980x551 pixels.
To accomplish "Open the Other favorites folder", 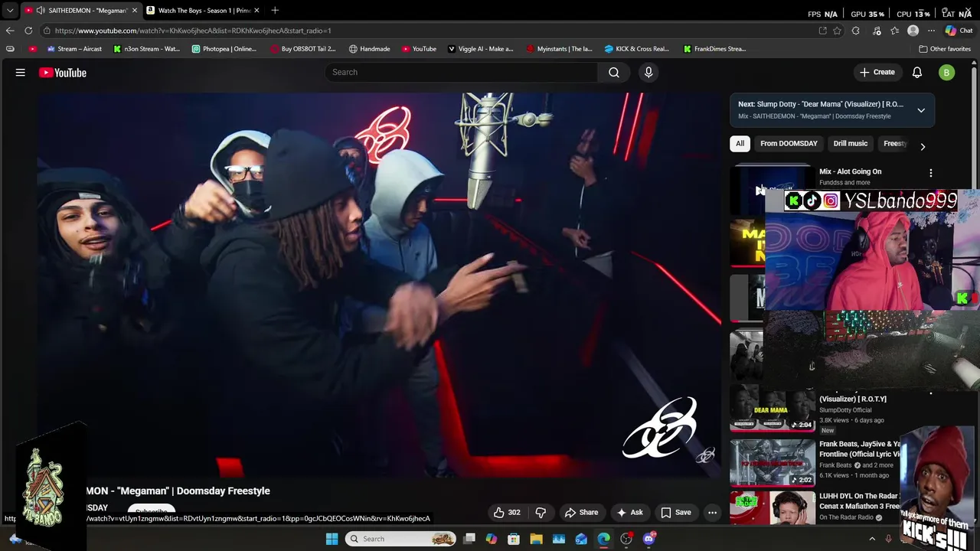I will [945, 49].
